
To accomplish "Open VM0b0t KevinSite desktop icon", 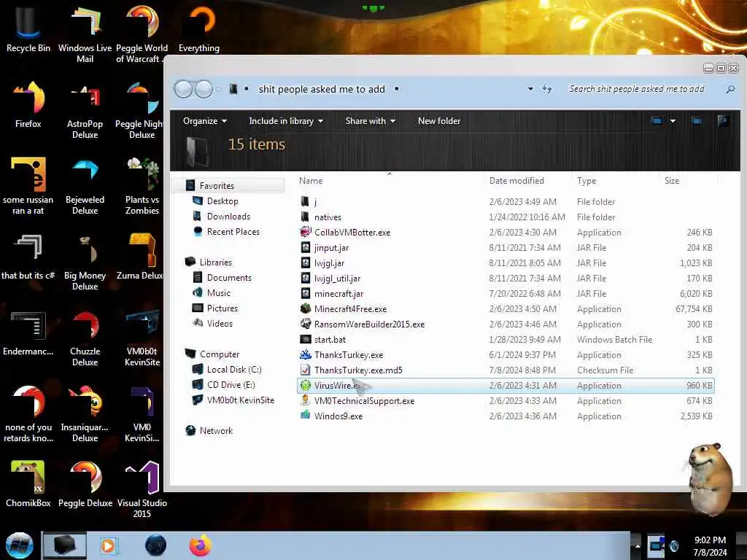I will [x=142, y=338].
